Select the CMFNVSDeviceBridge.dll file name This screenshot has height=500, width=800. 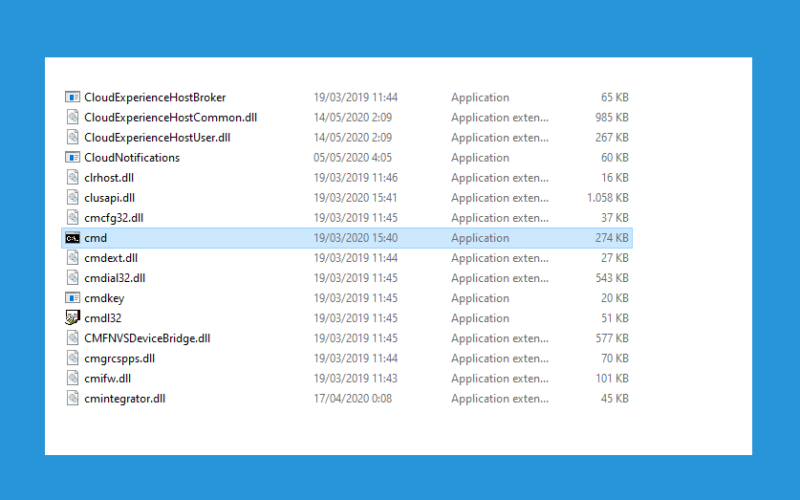click(x=147, y=338)
